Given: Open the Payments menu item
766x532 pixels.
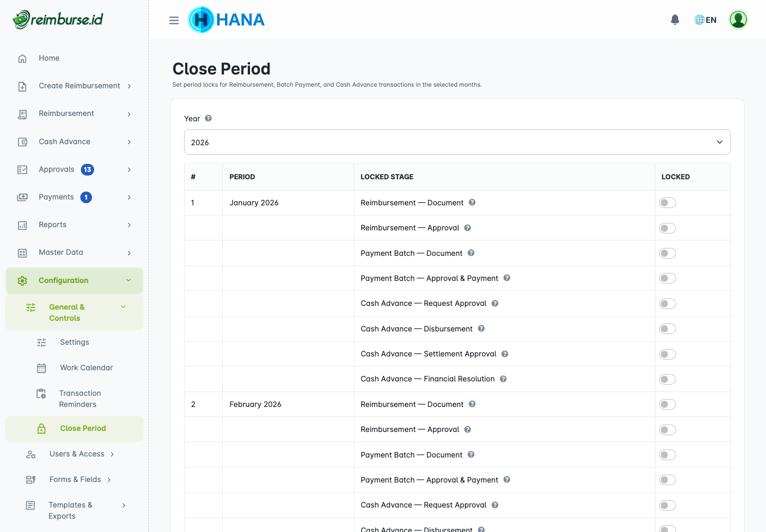Looking at the screenshot, I should point(74,197).
